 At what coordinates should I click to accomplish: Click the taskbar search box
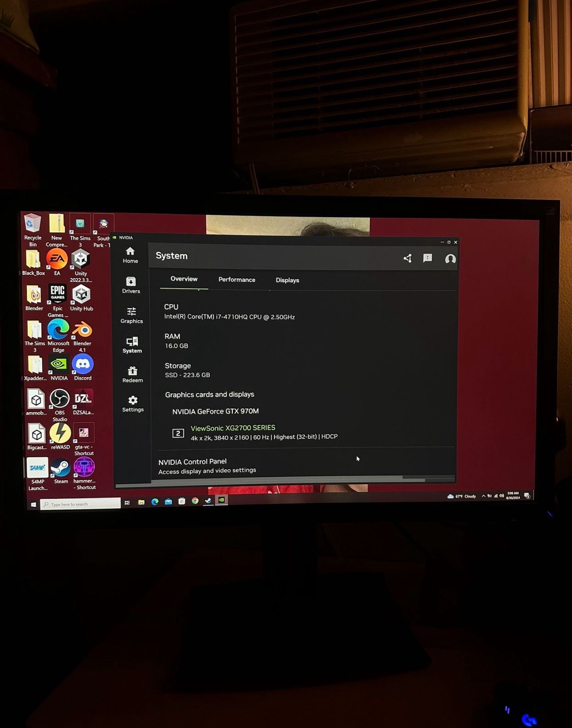[80, 504]
